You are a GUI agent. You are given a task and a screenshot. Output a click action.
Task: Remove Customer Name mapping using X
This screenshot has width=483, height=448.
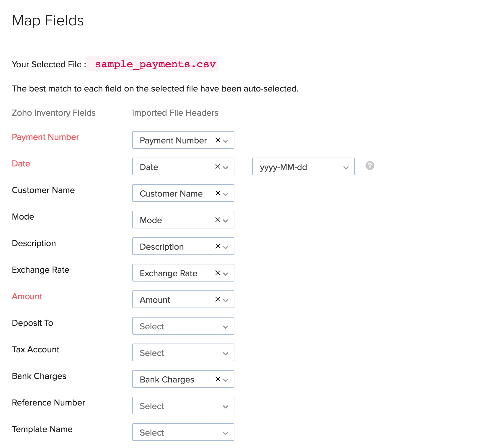pos(218,193)
